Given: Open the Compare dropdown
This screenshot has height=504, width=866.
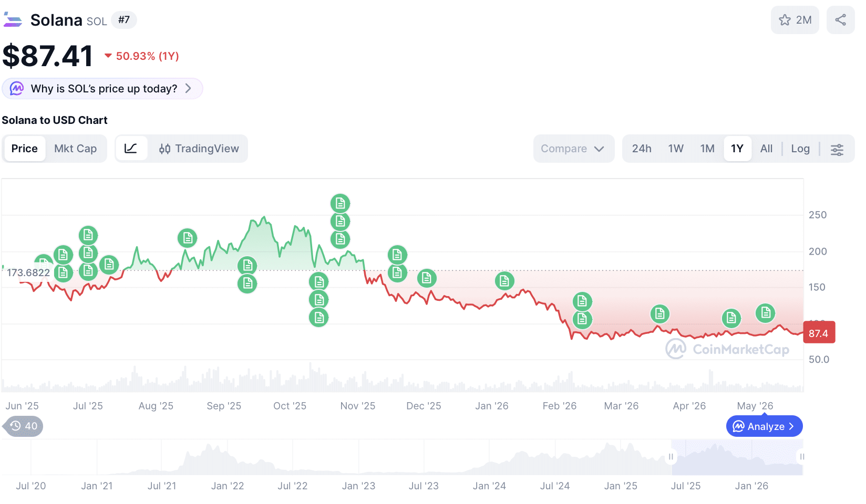Looking at the screenshot, I should click(573, 149).
